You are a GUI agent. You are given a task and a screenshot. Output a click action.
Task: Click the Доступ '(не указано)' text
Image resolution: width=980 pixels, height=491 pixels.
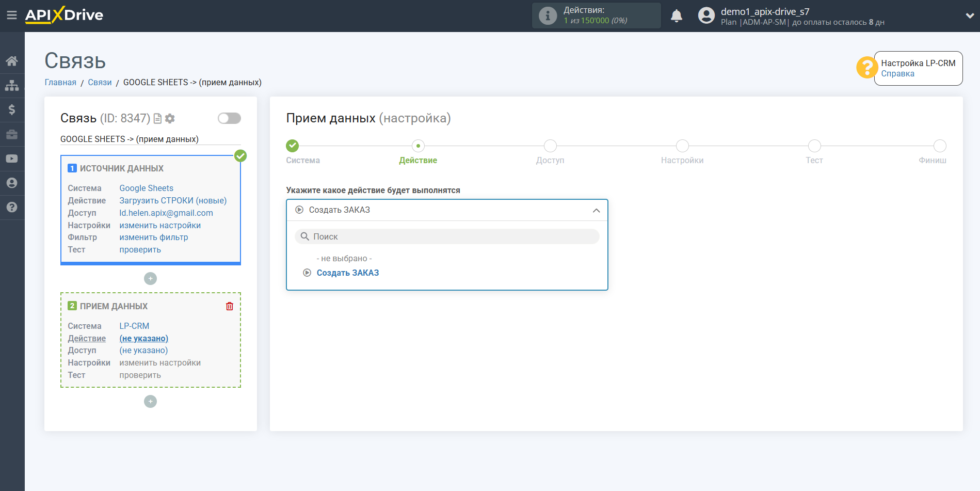(143, 350)
